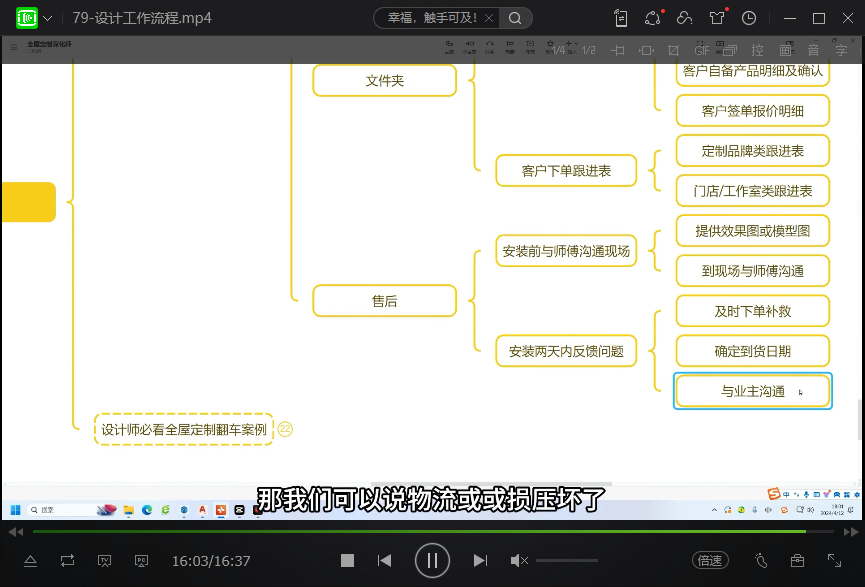
Task: Skip to the next video
Action: (x=480, y=561)
